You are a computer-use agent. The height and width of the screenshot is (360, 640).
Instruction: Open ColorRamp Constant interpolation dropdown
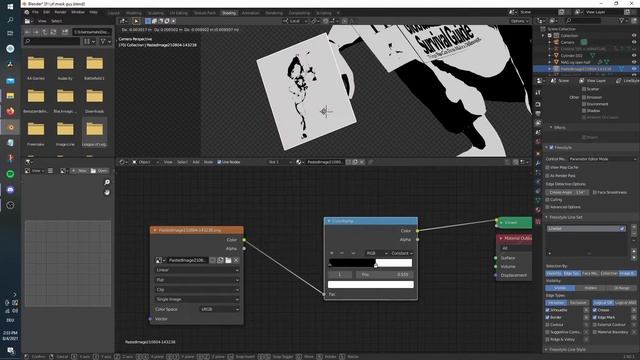[402, 253]
